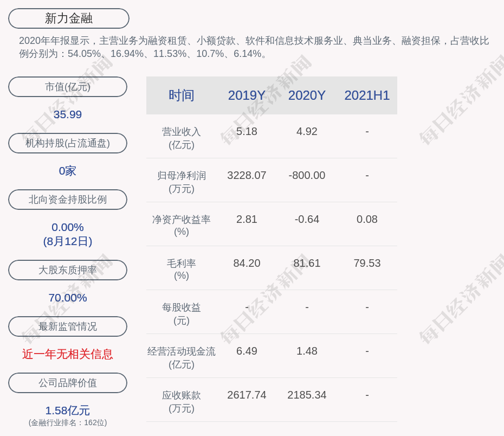Click the net profit value -800.00
Image resolution: width=504 pixels, height=436 pixels.
pos(307,175)
